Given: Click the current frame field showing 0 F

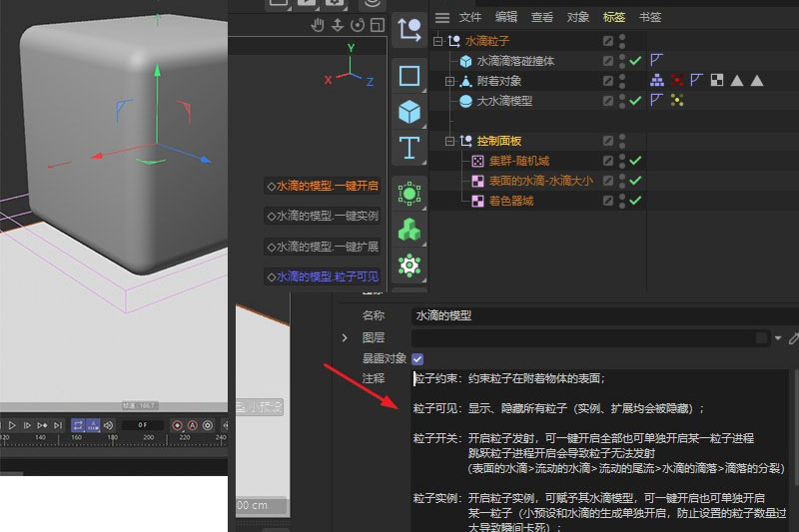Looking at the screenshot, I should (x=142, y=425).
